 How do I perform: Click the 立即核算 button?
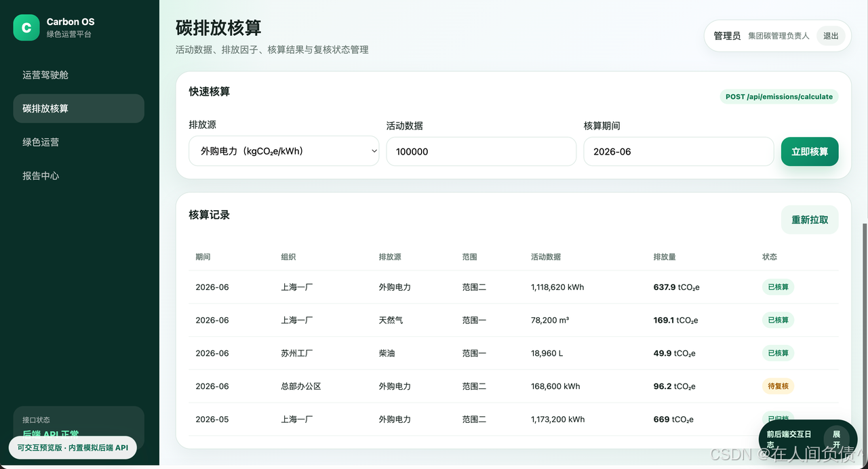coord(810,151)
